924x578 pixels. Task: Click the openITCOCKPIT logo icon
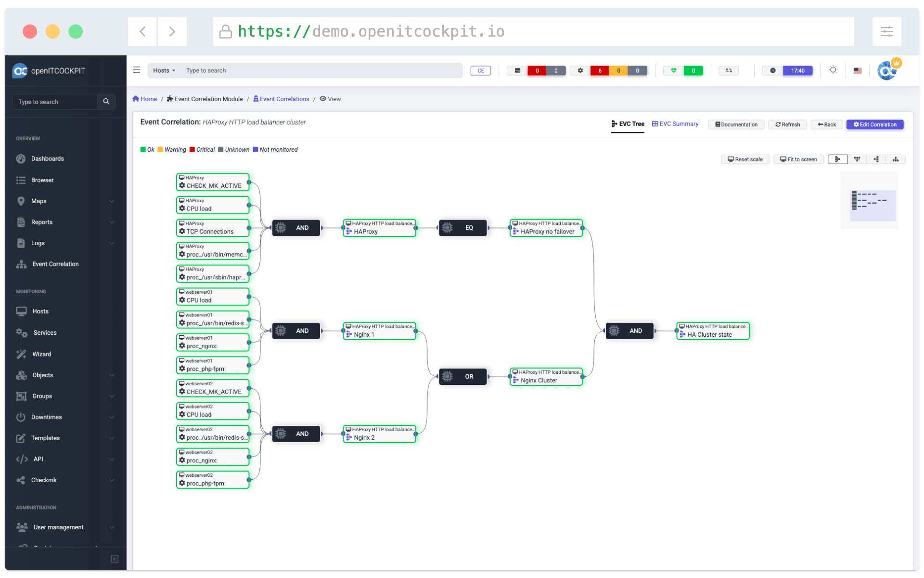click(20, 71)
